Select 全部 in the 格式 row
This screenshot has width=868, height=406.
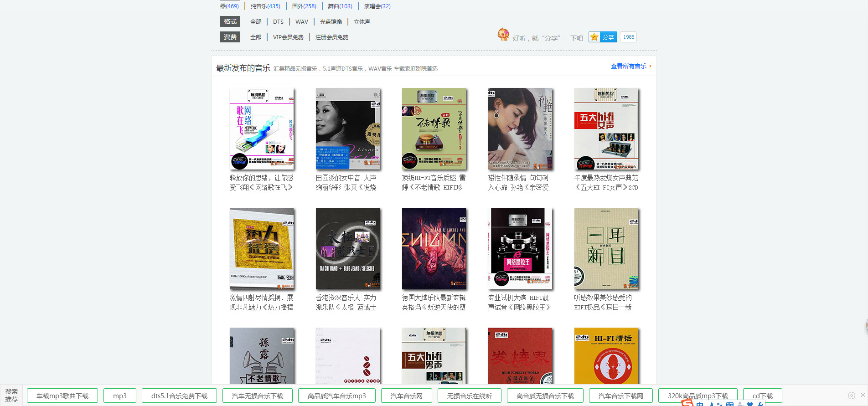click(x=256, y=21)
